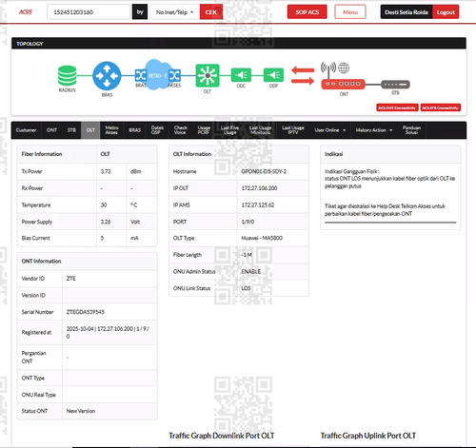476x448 pixels.
Task: Click the ONU Link Status value LOS
Action: point(246,288)
